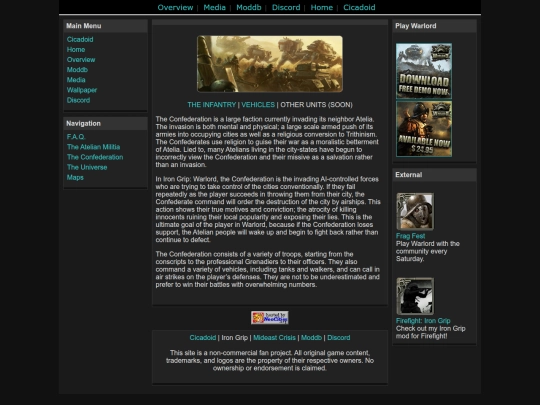Open the Wallpaper link in Main Menu
Screen dimensions: 540x405
(82, 90)
